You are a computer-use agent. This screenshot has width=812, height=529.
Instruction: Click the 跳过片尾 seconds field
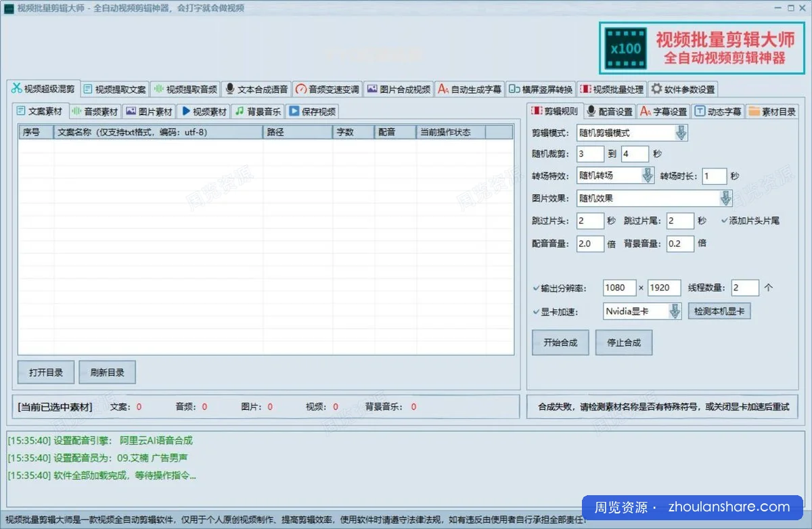(680, 221)
